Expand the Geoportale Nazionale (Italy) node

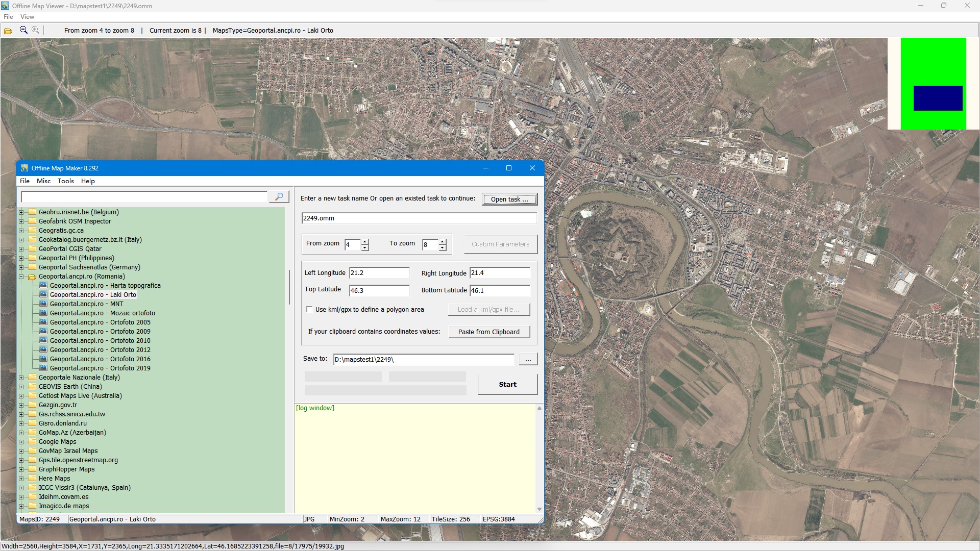pyautogui.click(x=21, y=378)
